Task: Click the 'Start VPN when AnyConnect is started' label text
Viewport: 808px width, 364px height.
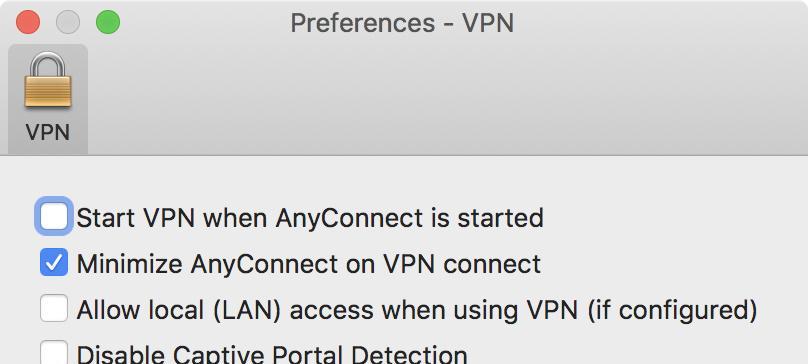Action: tap(310, 218)
